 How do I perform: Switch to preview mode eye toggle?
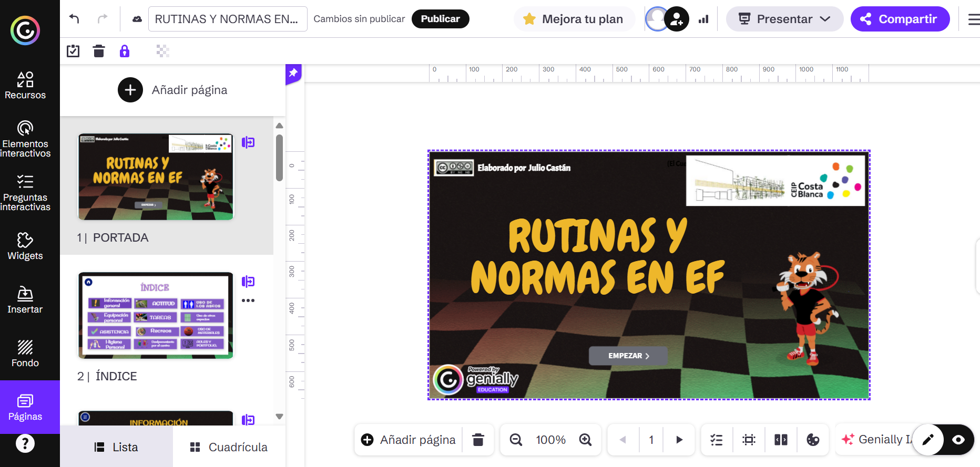tap(958, 440)
